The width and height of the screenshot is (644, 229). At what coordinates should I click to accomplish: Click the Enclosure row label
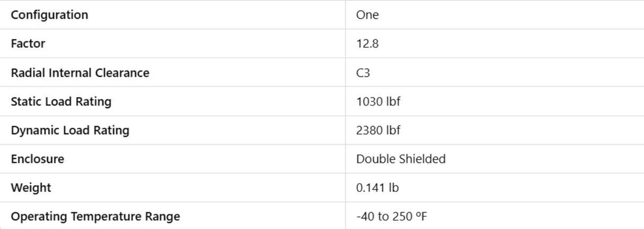[x=37, y=158]
